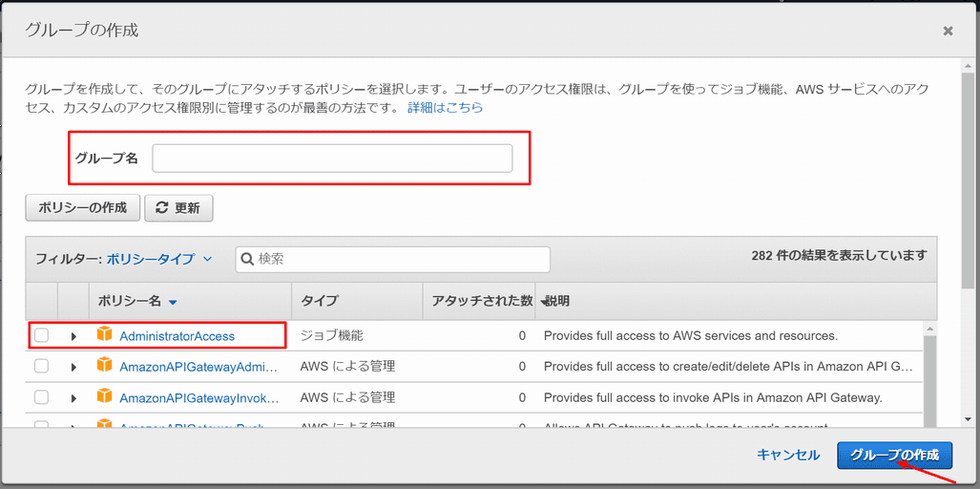Viewport: 980px width, 489px height.
Task: Click キャンセル to cancel group creation
Action: pyautogui.click(x=787, y=455)
